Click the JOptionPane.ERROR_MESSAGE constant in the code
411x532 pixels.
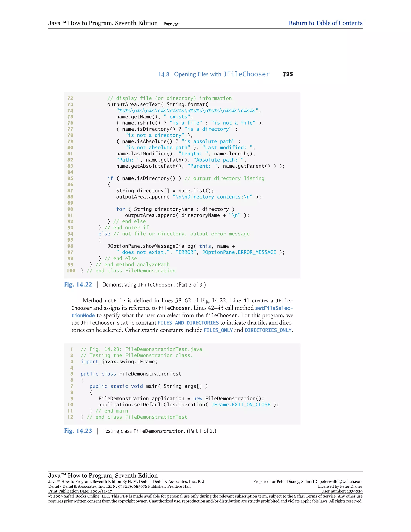(239, 252)
